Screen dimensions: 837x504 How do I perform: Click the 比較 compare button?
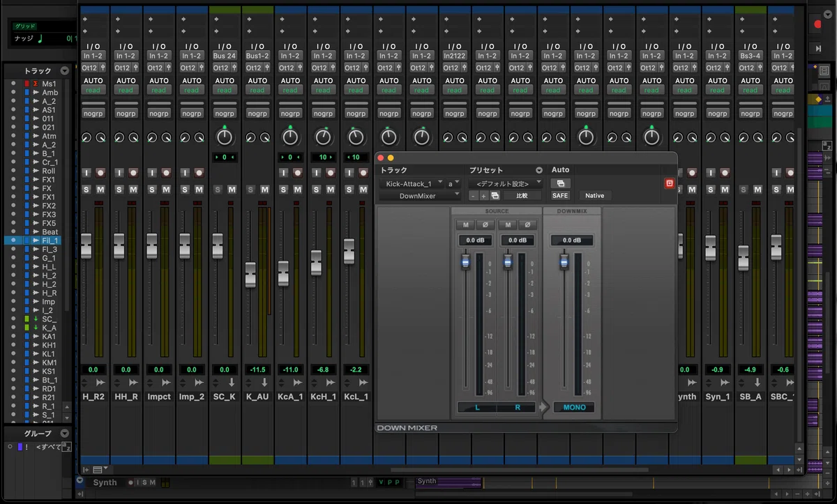pyautogui.click(x=522, y=196)
